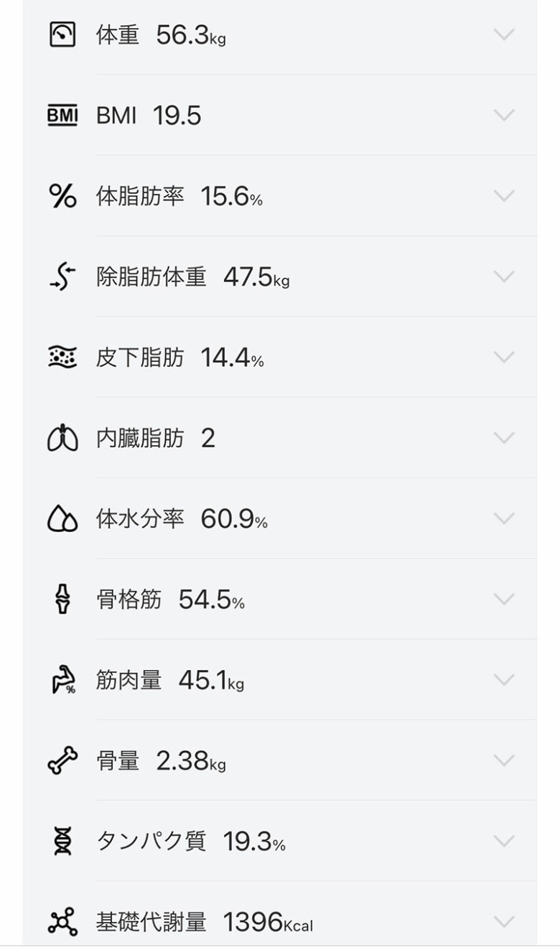Image resolution: width=560 pixels, height=950 pixels.
Task: Click the joint icon beside 骨格筋
Action: [x=62, y=599]
